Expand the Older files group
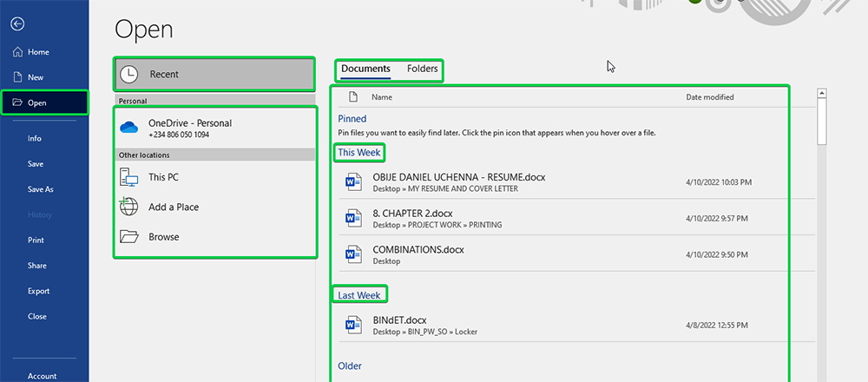This screenshot has height=382, width=868. click(350, 366)
